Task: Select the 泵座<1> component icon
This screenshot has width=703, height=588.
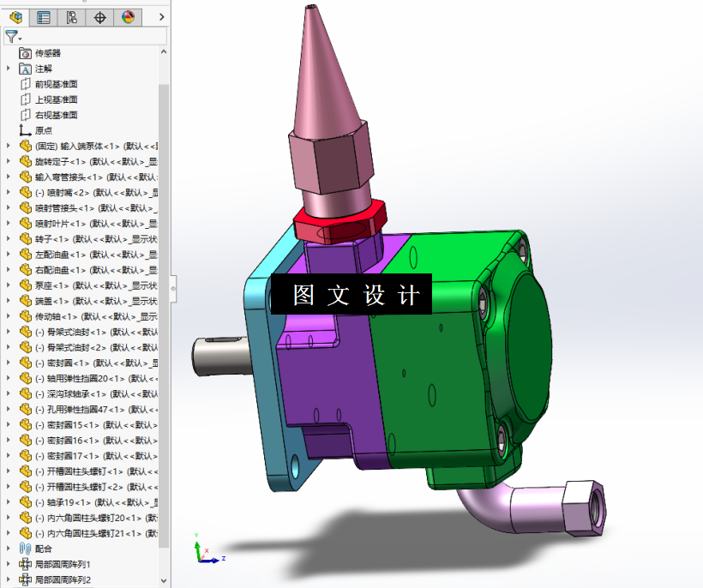Action: [x=26, y=285]
